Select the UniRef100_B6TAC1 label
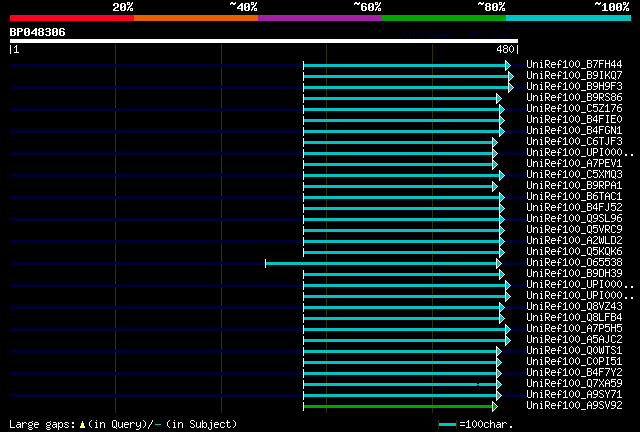Image resolution: width=640 pixels, height=432 pixels. pyautogui.click(x=574, y=196)
